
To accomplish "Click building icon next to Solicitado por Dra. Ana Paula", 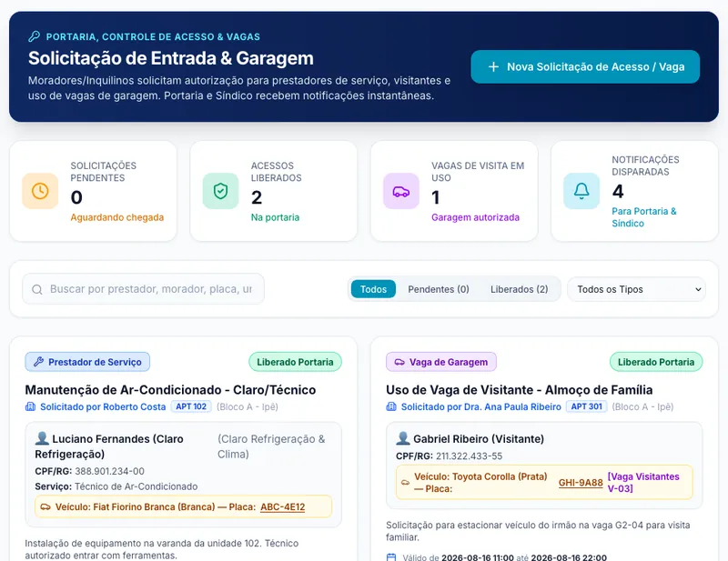I will point(391,407).
